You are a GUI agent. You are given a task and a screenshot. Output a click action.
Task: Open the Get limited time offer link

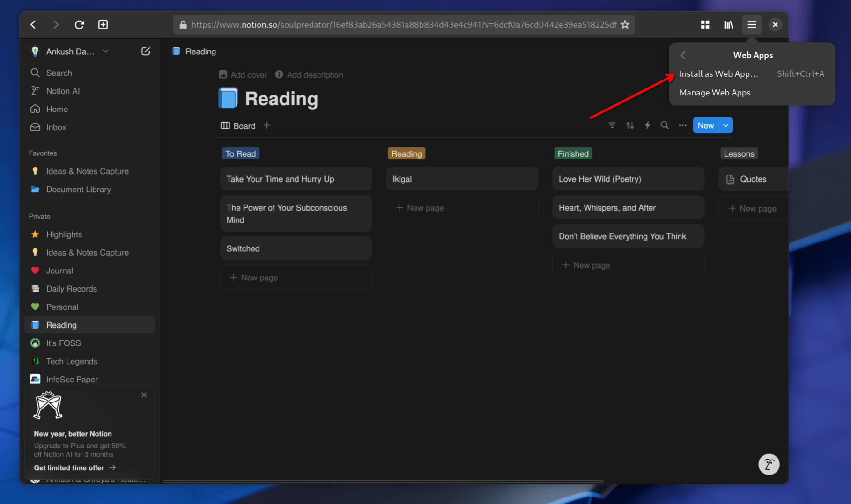[68, 467]
